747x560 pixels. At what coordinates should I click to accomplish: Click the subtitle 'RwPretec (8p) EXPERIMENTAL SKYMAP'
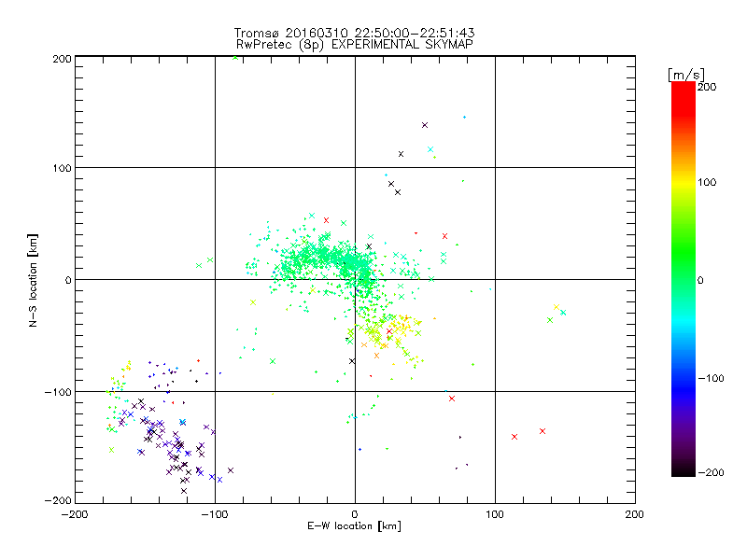coord(355,44)
